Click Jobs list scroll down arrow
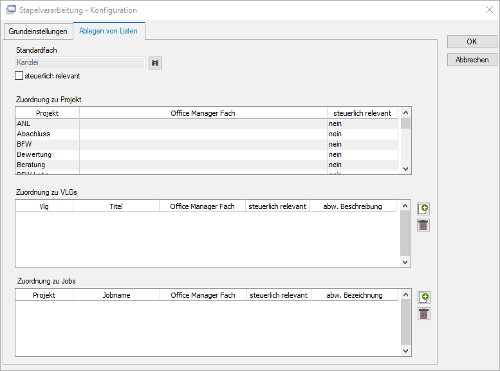This screenshot has width=500, height=371. [405, 351]
